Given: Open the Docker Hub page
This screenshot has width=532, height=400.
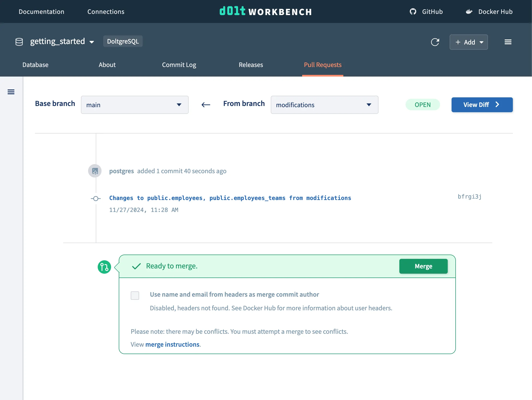Looking at the screenshot, I should coord(488,11).
